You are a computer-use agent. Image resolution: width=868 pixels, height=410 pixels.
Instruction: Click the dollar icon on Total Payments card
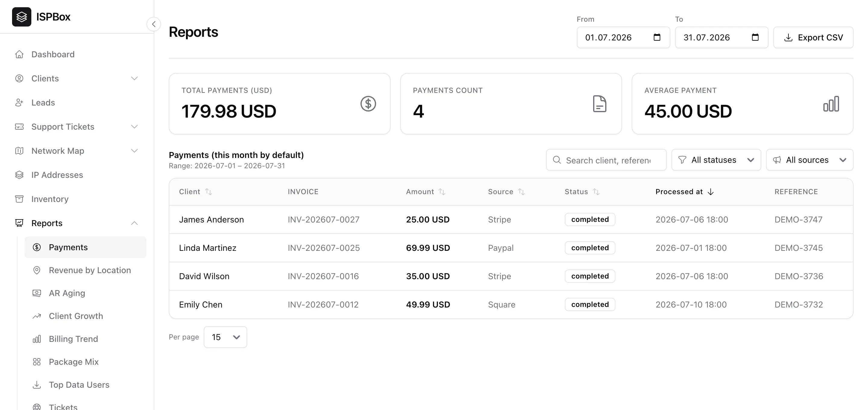point(368,103)
